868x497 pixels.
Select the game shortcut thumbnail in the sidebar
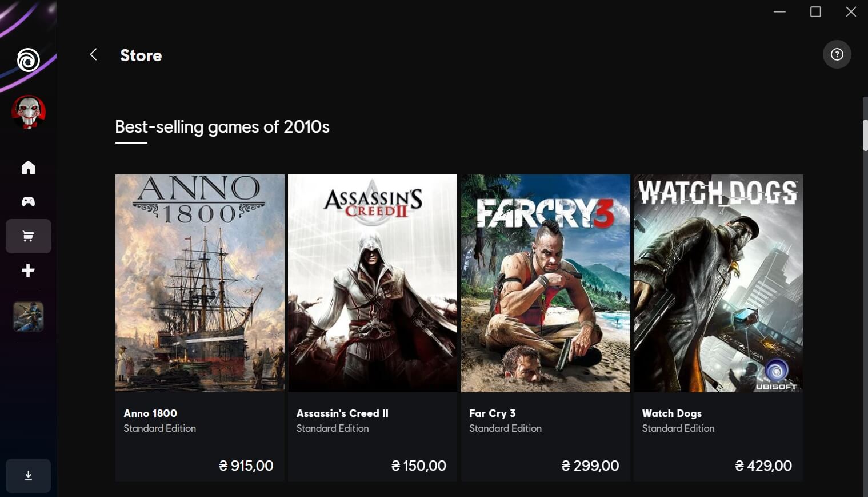point(27,316)
